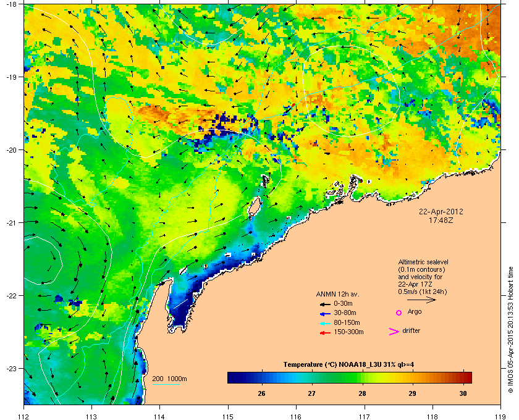
Task: Click the colorbar value '30'
Action: (463, 393)
